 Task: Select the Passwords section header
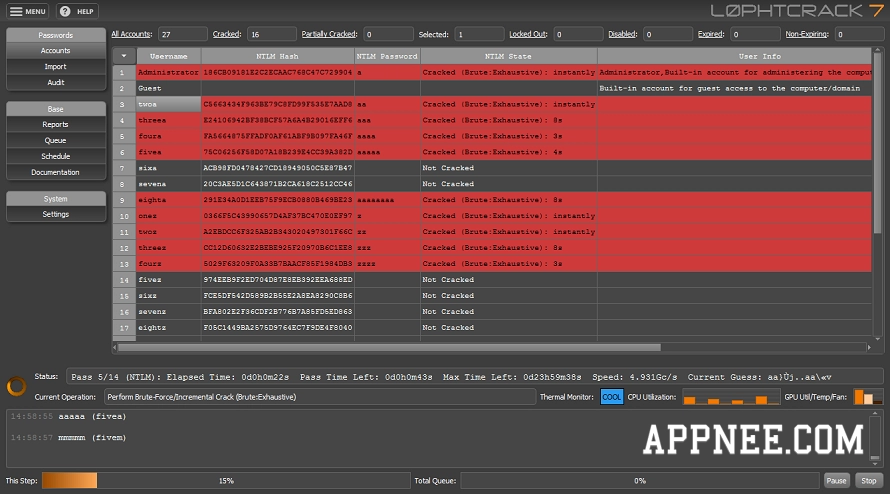coord(56,35)
